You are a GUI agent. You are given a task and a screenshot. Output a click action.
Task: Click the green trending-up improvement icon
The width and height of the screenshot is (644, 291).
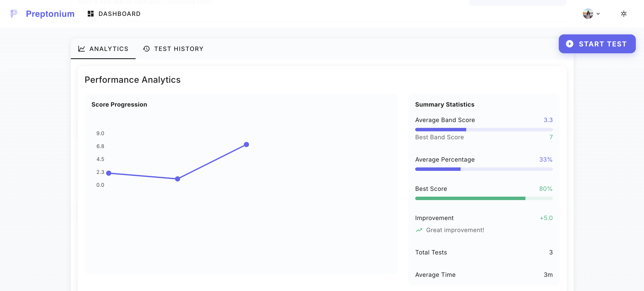419,230
